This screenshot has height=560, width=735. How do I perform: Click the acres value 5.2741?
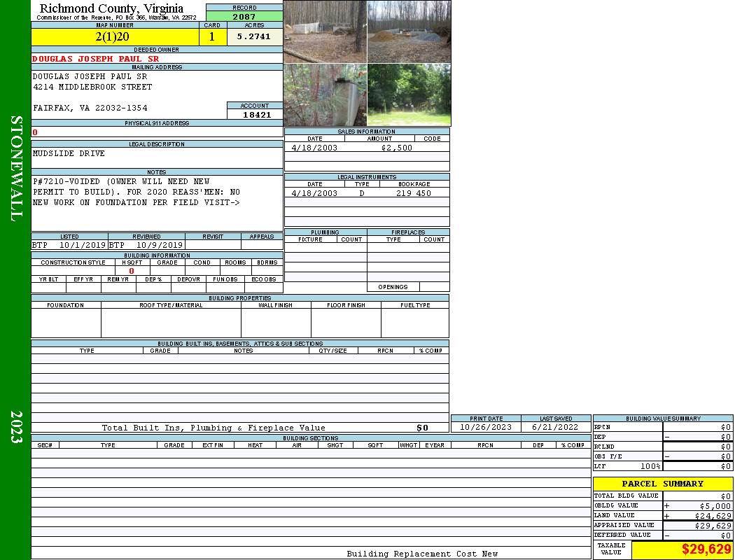(x=255, y=37)
